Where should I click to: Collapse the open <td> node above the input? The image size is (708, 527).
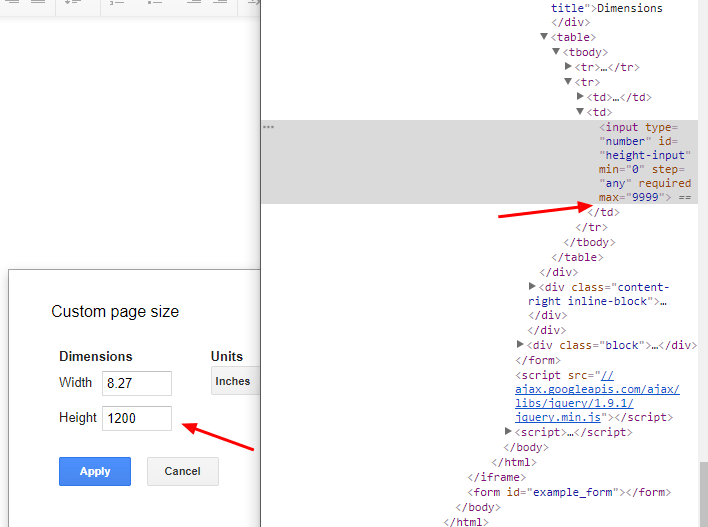point(580,111)
